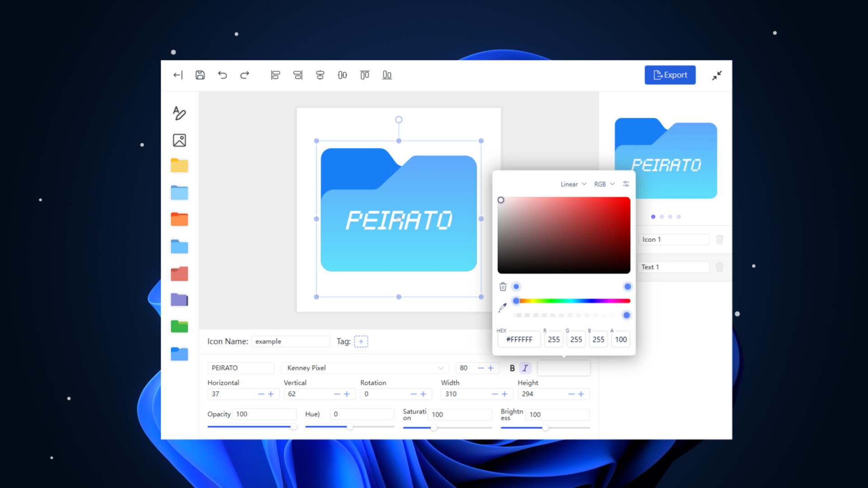Viewport: 868px width, 488px height.
Task: Delete the Text 1 layer
Action: (x=720, y=267)
